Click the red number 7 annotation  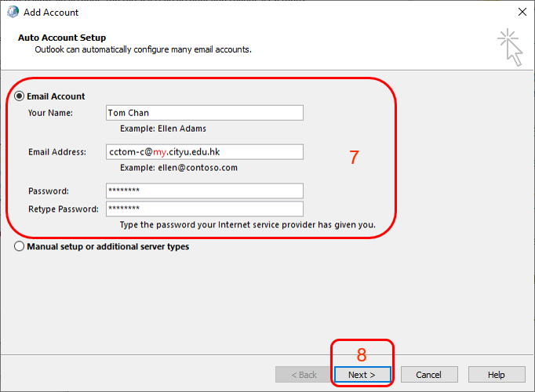coord(354,157)
